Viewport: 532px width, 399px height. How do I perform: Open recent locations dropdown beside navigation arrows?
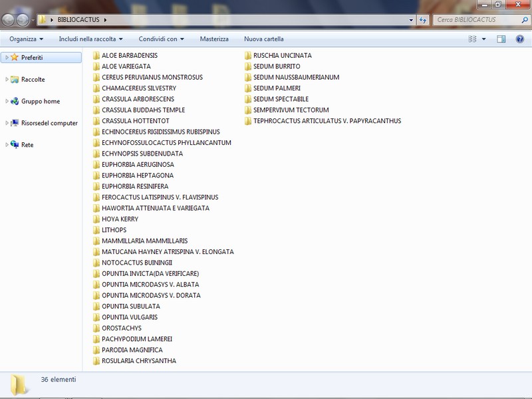[x=33, y=20]
